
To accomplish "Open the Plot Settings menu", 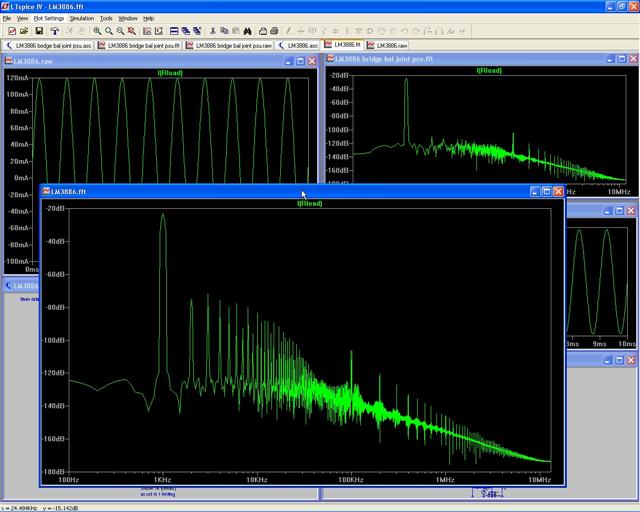I will click(x=48, y=18).
